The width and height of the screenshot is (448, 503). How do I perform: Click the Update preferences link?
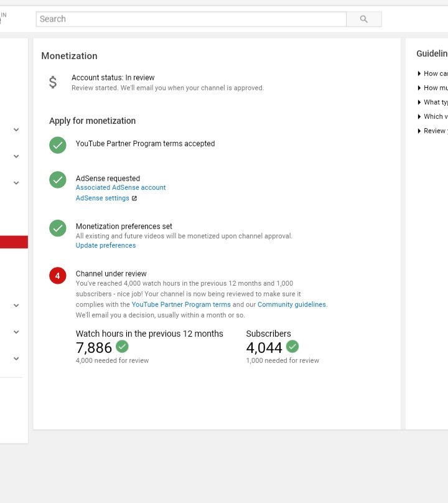coord(106,245)
